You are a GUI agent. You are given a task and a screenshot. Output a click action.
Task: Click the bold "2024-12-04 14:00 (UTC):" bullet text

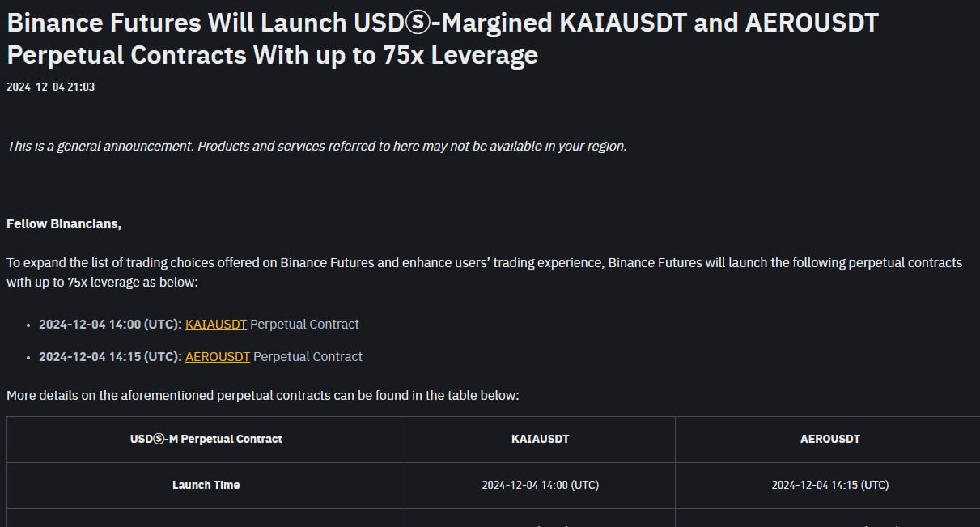[x=110, y=324]
